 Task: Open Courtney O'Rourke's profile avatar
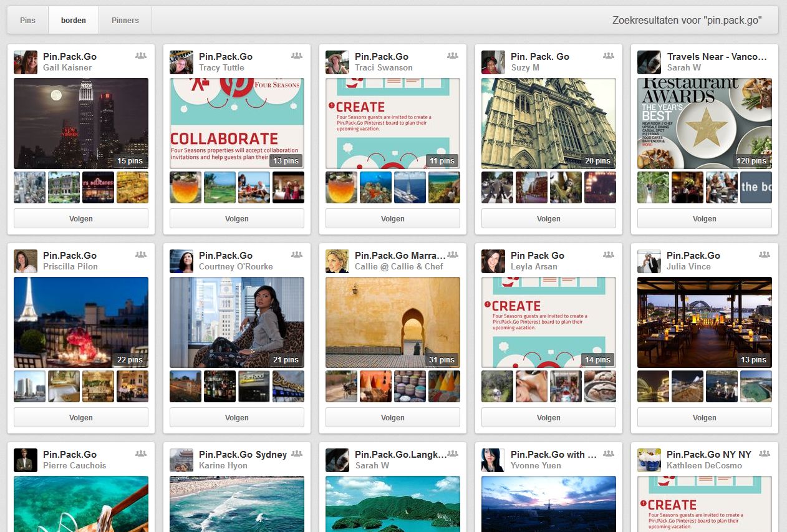click(x=181, y=261)
